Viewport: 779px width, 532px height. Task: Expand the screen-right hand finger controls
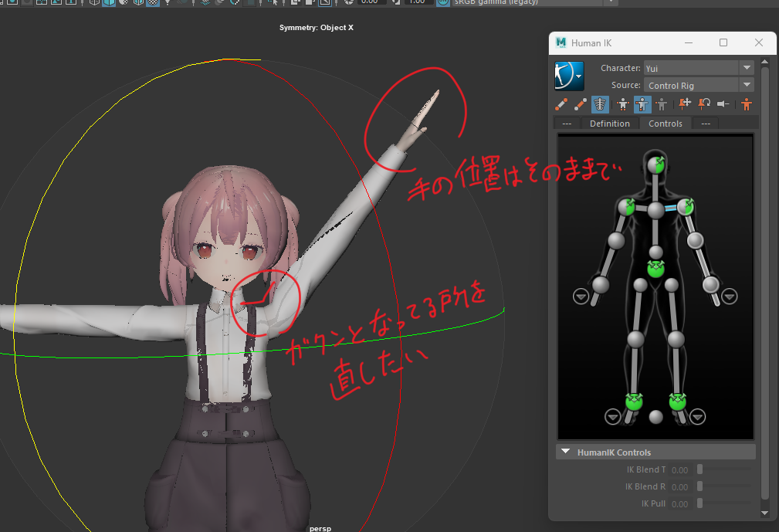729,296
